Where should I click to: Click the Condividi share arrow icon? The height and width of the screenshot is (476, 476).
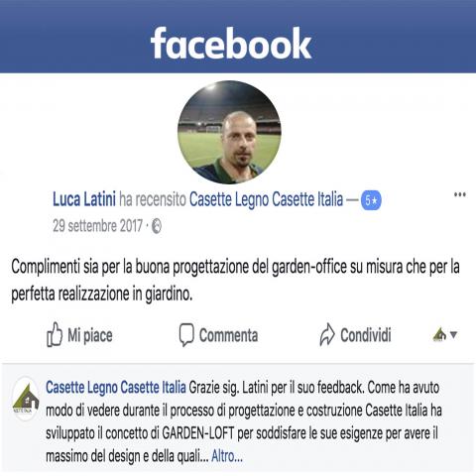327,334
